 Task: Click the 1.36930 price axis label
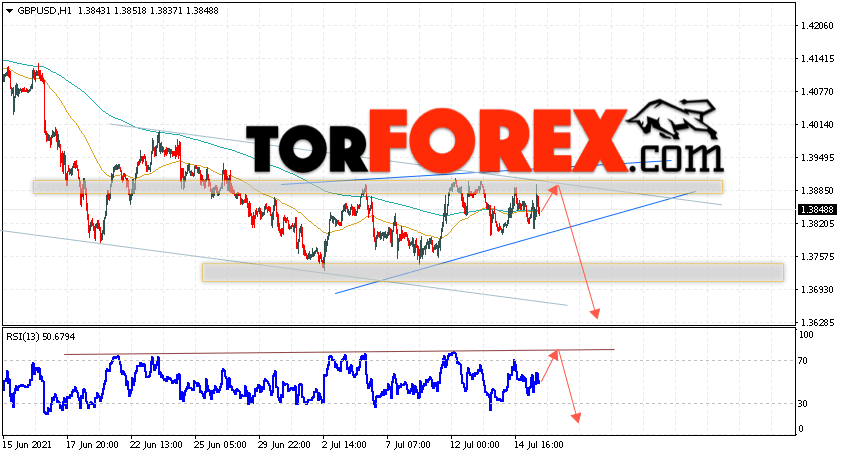click(x=817, y=290)
